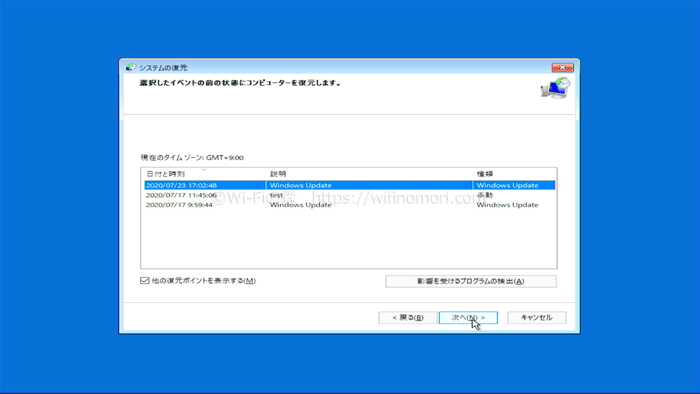Proceed with the 次へ button
This screenshot has width=700, height=394.
(x=468, y=318)
